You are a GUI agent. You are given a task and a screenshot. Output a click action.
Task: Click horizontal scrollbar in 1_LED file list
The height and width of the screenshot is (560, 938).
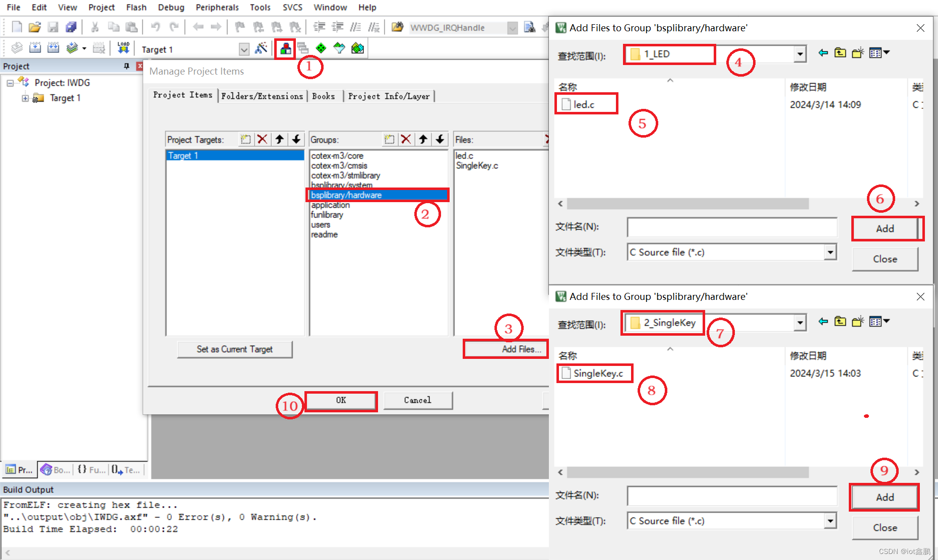(687, 204)
